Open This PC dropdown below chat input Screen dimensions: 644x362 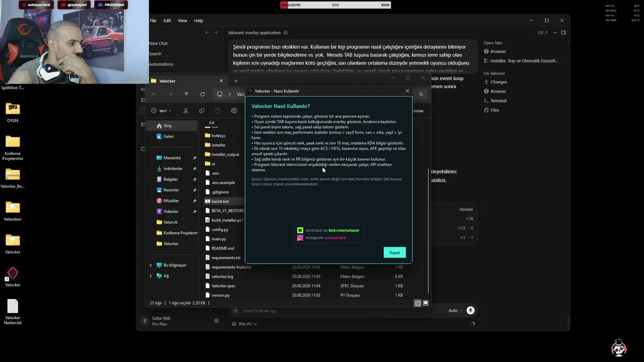pyautogui.click(x=244, y=324)
